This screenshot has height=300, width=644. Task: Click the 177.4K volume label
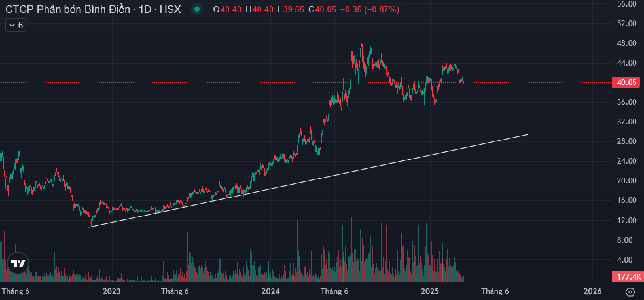[626, 277]
